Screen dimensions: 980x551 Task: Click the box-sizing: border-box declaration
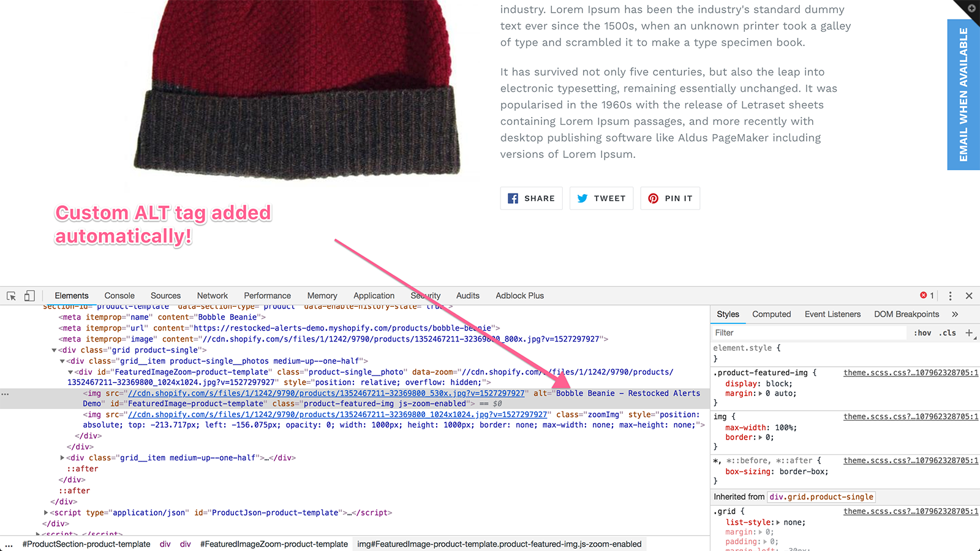(x=777, y=472)
